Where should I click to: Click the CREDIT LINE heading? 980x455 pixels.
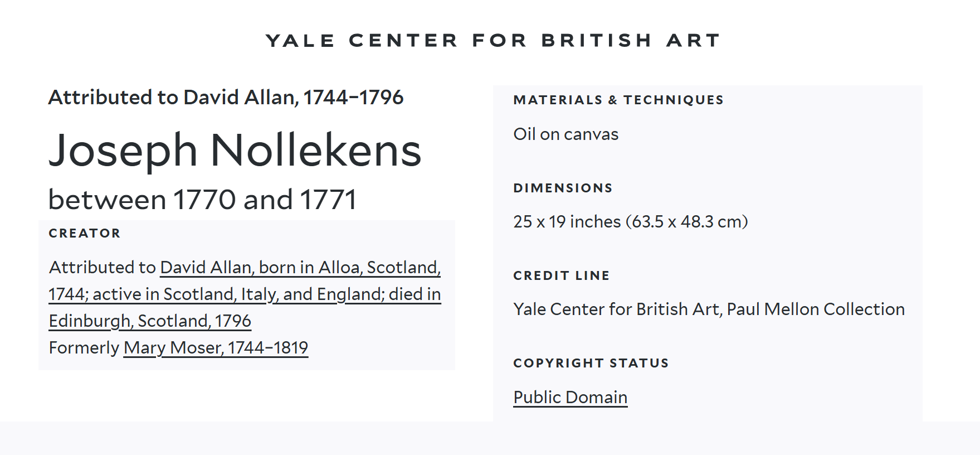561,275
